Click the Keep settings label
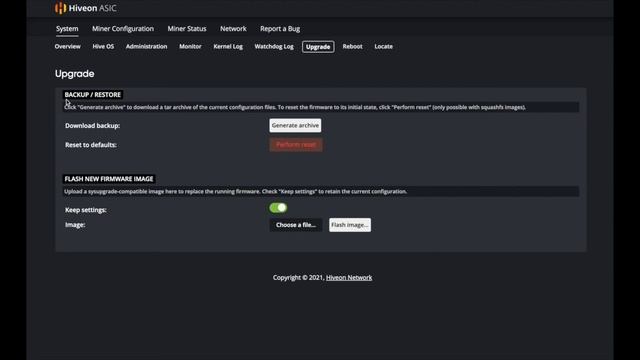 pos(86,210)
